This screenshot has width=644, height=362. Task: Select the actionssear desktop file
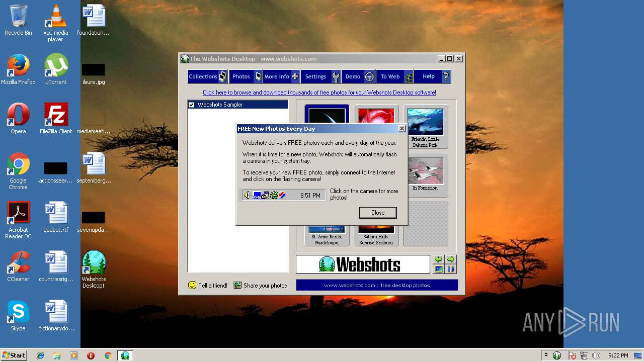tap(56, 172)
